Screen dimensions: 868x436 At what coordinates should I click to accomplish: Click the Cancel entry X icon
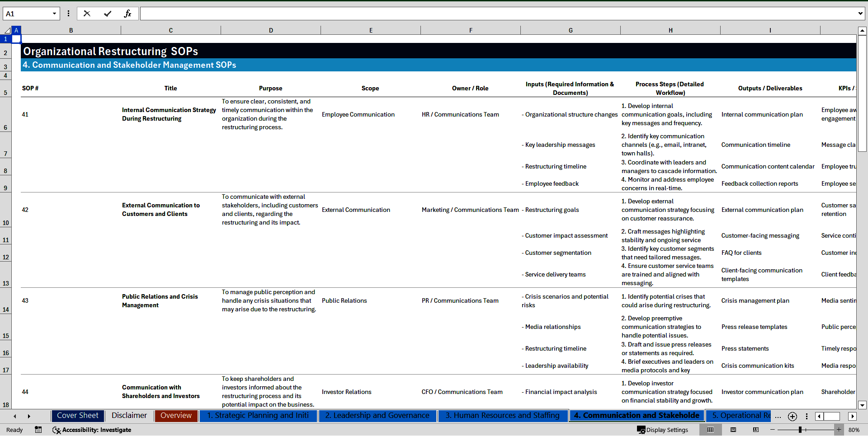pos(87,14)
